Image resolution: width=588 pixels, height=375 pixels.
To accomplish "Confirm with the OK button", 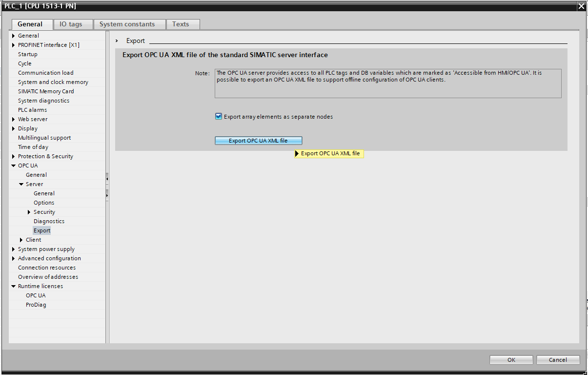I will [x=511, y=360].
